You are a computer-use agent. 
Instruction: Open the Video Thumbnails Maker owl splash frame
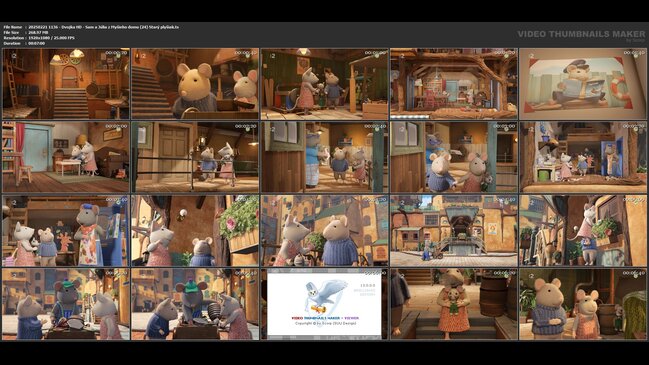324,304
